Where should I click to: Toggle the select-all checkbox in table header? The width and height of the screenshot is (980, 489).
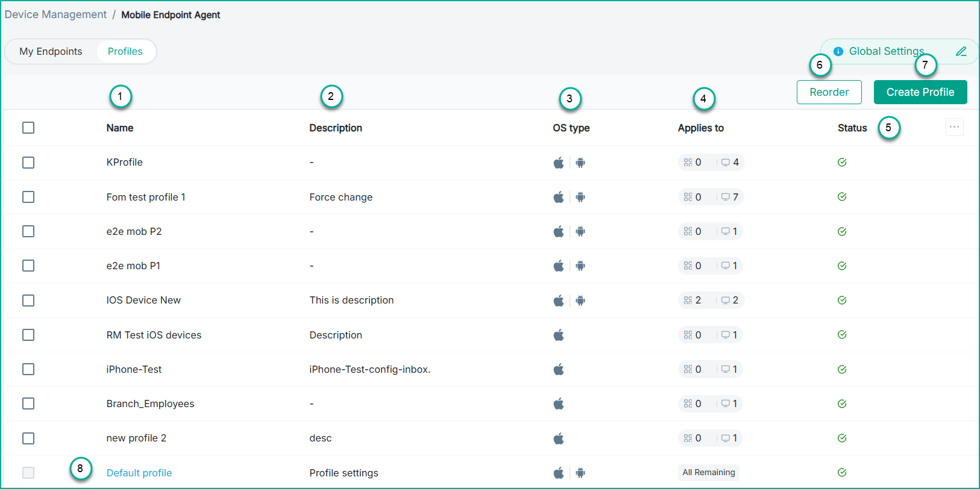coord(28,128)
